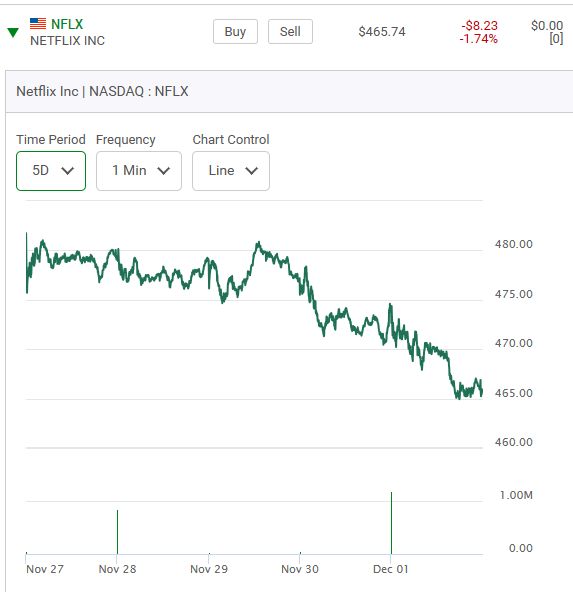Click the 1.00M volume axis label
The width and height of the screenshot is (573, 592).
pyautogui.click(x=516, y=495)
